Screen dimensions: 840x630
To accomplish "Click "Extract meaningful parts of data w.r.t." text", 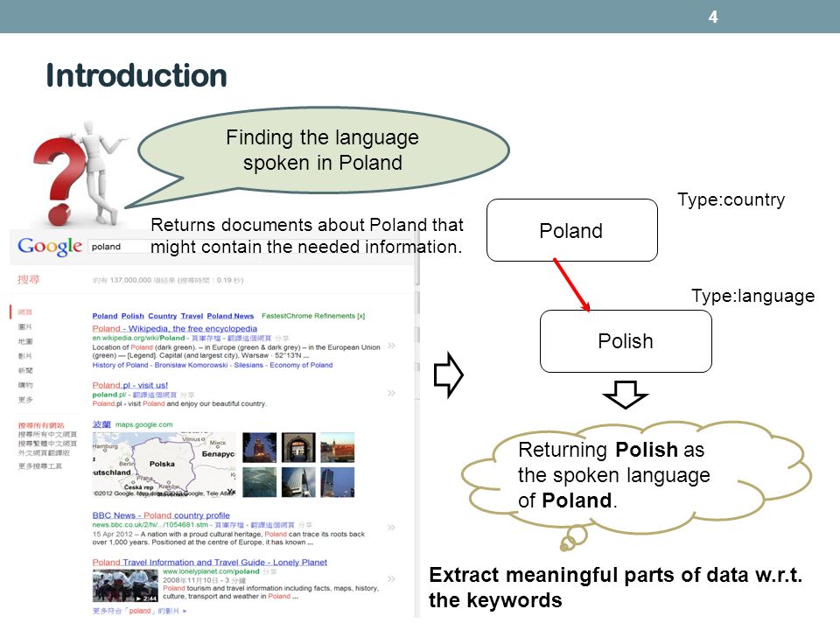I will point(616,575).
